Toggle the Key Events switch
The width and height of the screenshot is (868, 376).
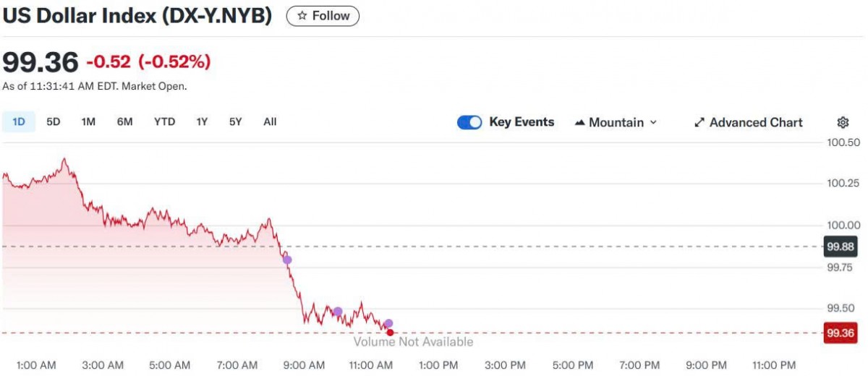click(469, 122)
